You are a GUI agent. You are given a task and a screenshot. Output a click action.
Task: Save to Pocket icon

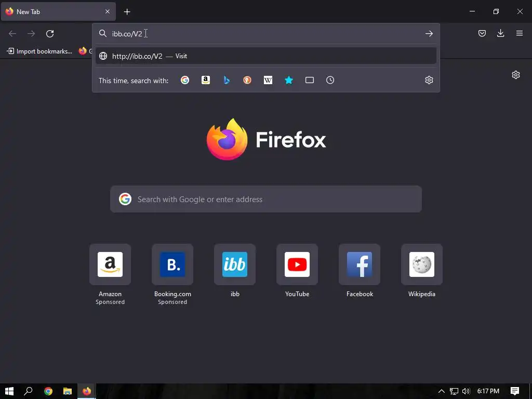(482, 33)
